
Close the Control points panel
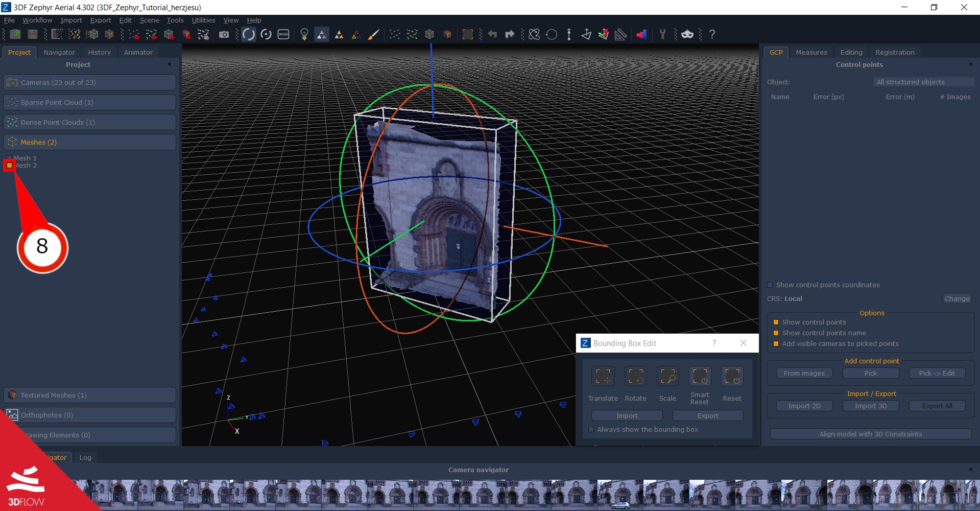pyautogui.click(x=971, y=64)
